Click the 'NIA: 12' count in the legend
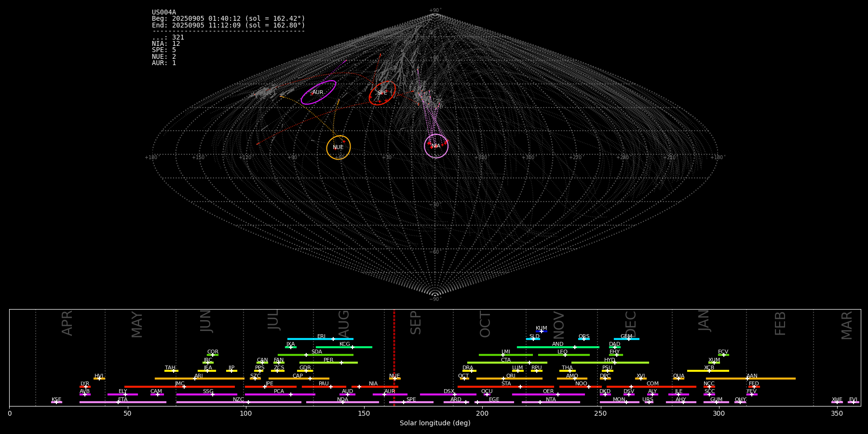 click(x=166, y=44)
